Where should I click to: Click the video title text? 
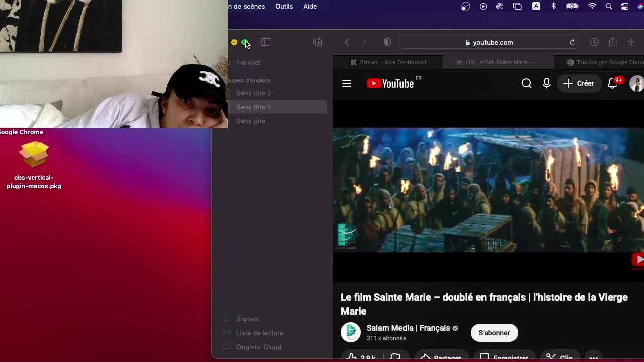[484, 304]
